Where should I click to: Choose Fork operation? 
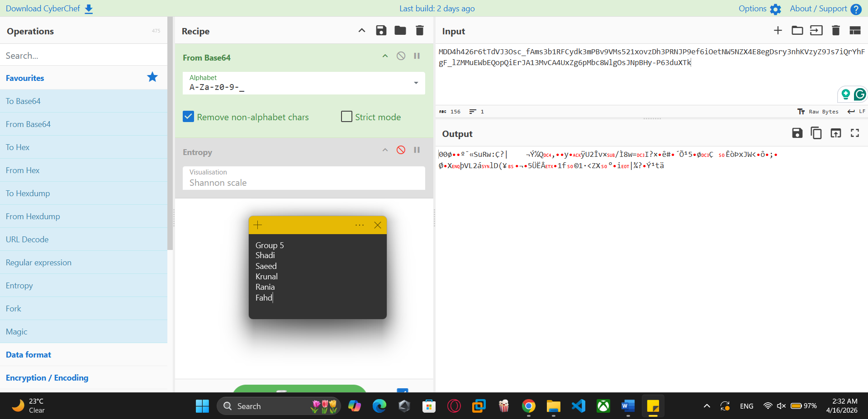pos(84,309)
